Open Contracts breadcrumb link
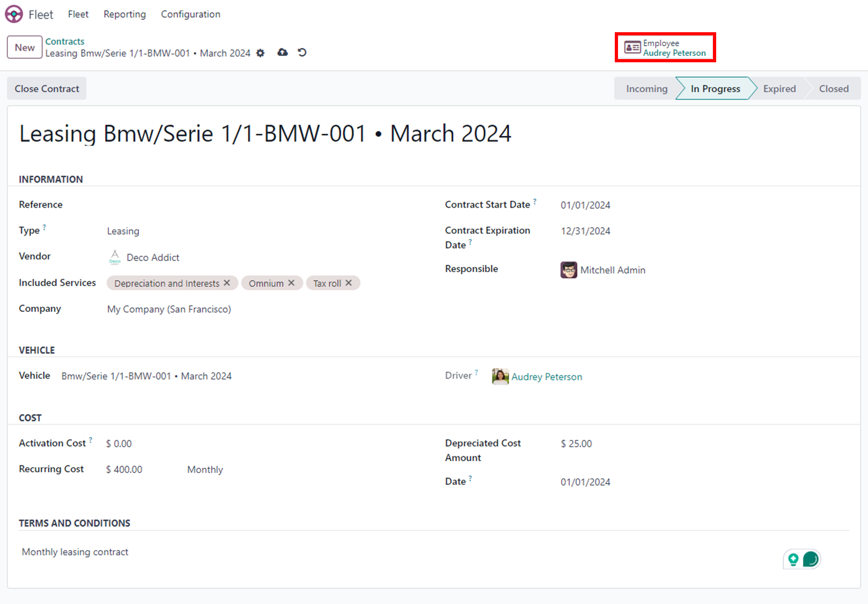The width and height of the screenshot is (868, 604). pos(65,41)
